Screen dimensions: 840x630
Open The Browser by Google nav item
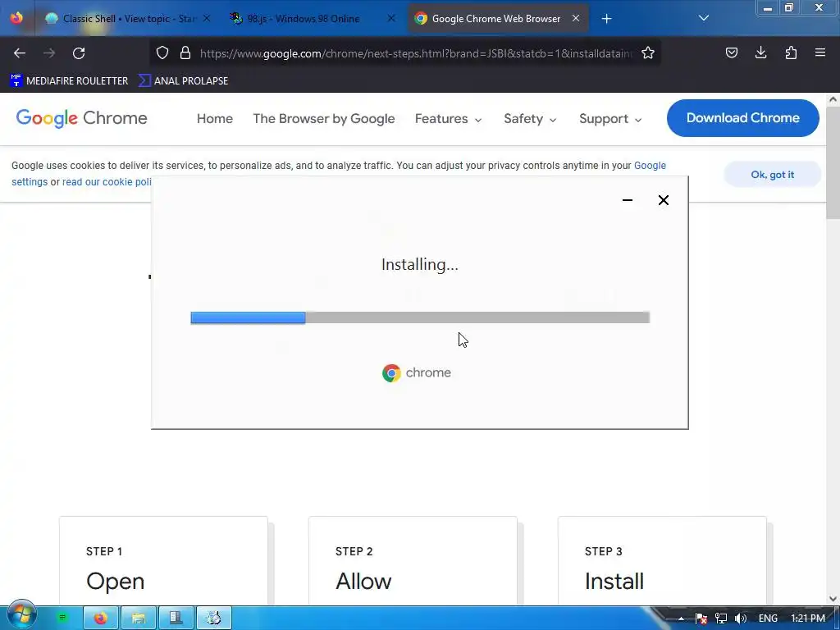pos(323,118)
